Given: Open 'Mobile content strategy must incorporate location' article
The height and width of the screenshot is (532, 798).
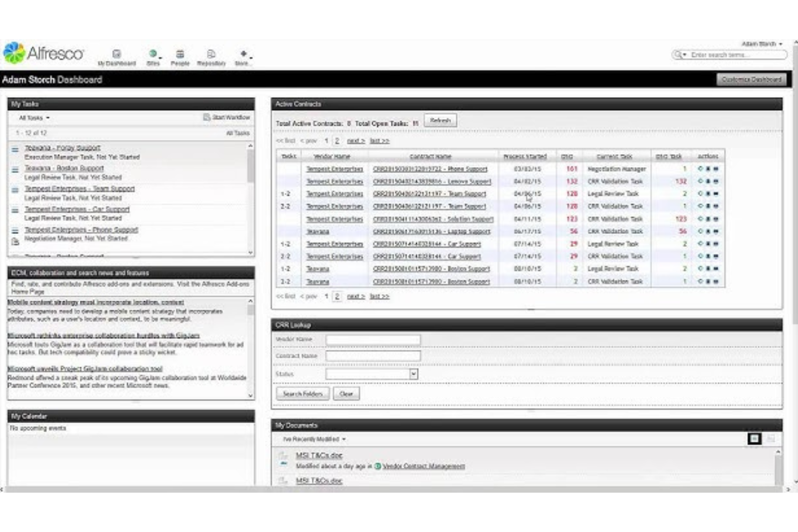Looking at the screenshot, I should coord(95,302).
